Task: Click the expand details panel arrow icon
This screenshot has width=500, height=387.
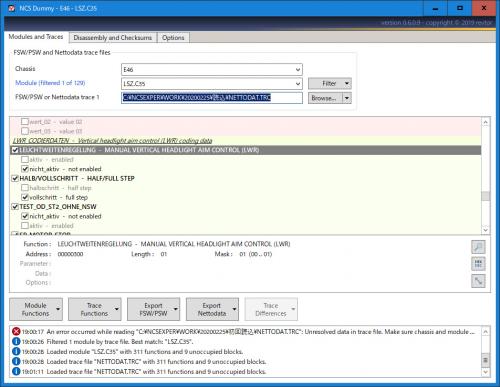Action: pyautogui.click(x=478, y=281)
